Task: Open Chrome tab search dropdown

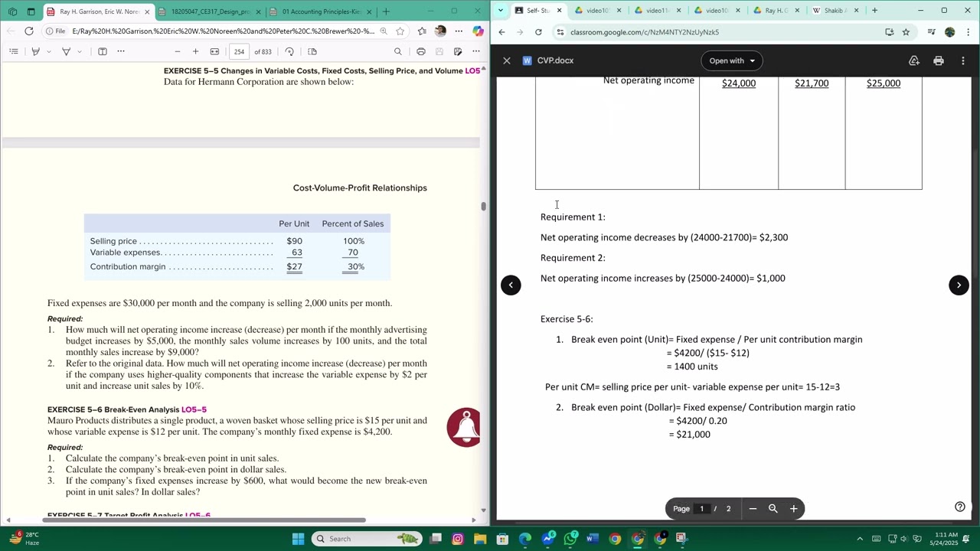Action: [x=500, y=11]
